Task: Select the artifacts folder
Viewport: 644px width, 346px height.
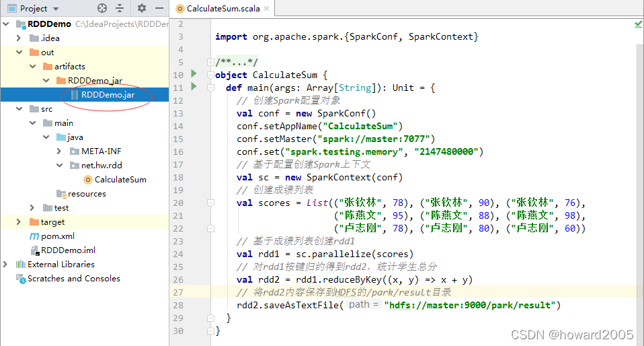Action: (x=70, y=66)
